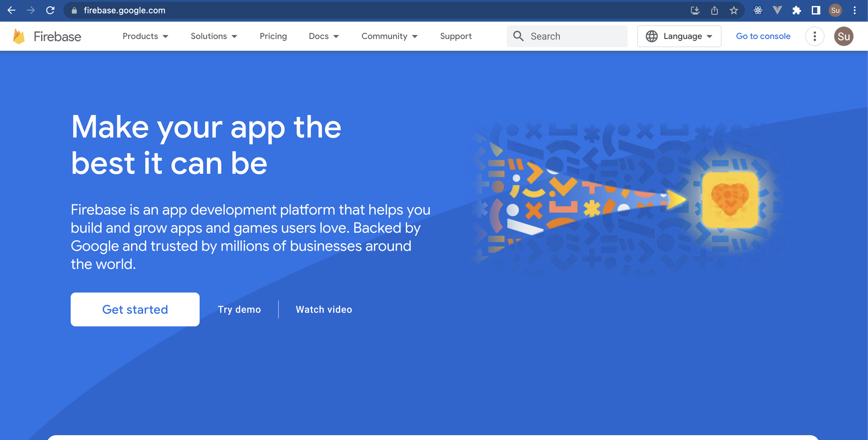Open the Pricing menu item
Screen dimensions: 868x440
[x=273, y=36]
